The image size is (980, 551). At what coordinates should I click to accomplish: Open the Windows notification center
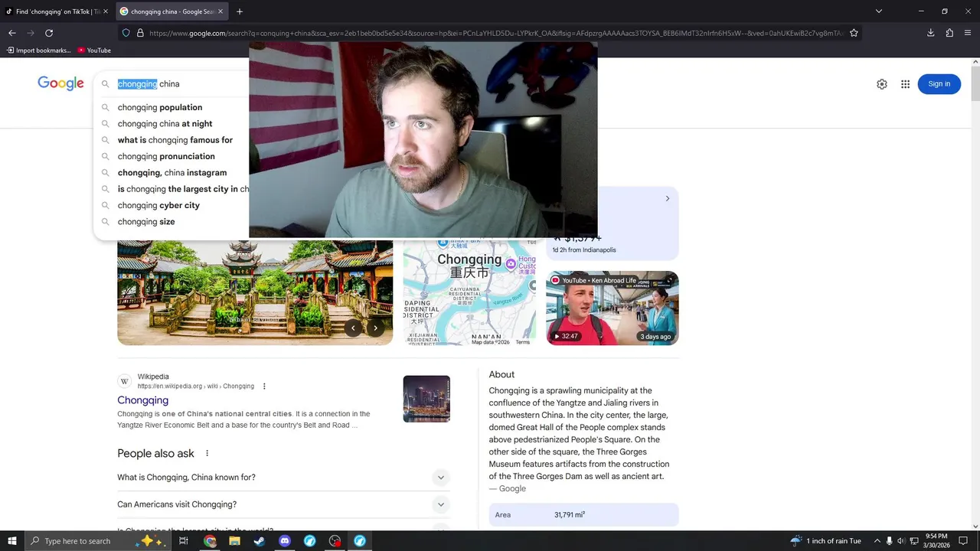[x=963, y=541]
